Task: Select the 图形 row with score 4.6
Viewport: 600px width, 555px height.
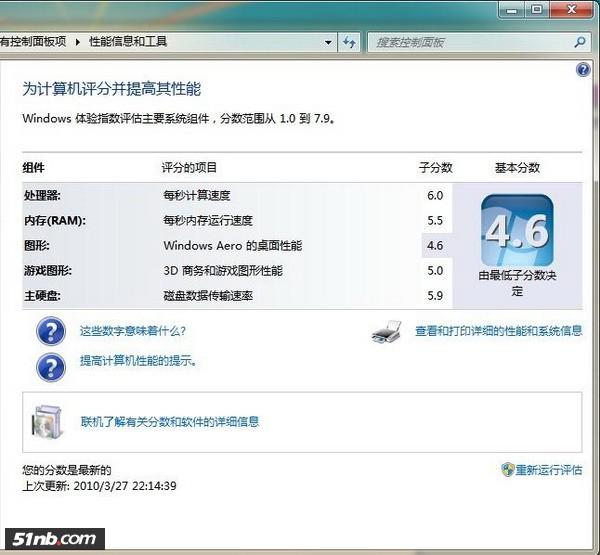Action: [x=230, y=245]
